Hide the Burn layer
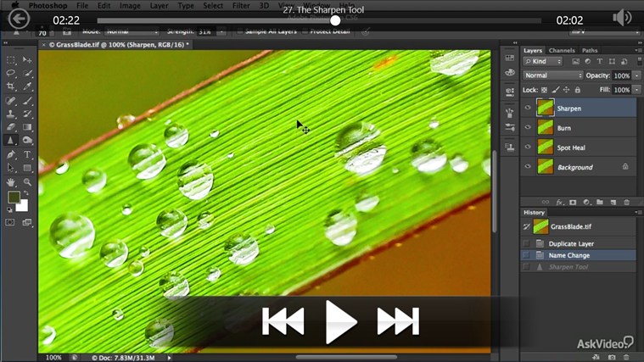Screen dimensions: 644x362 [x=528, y=127]
